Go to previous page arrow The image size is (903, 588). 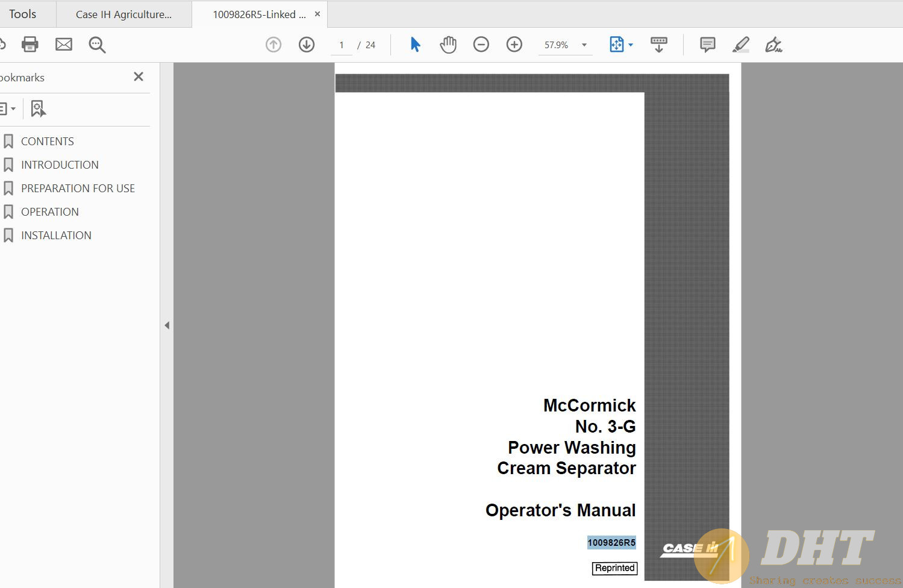pos(273,45)
